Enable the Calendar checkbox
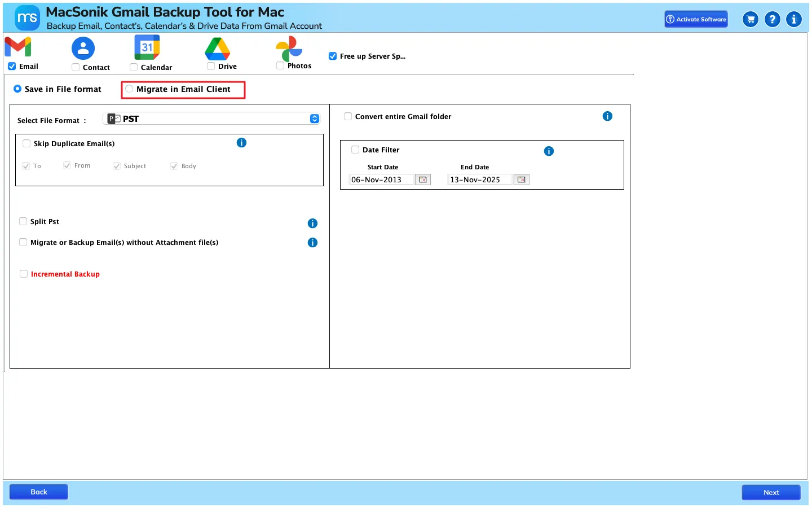 (134, 67)
